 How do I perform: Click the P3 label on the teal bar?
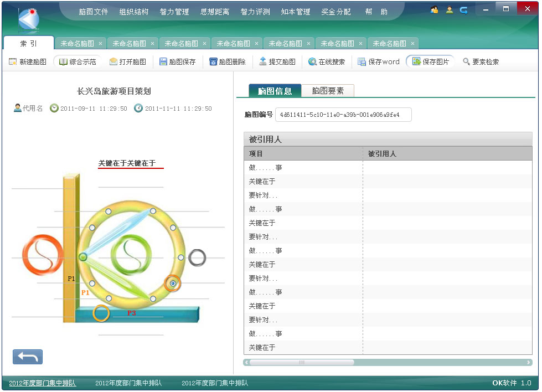pyautogui.click(x=131, y=313)
